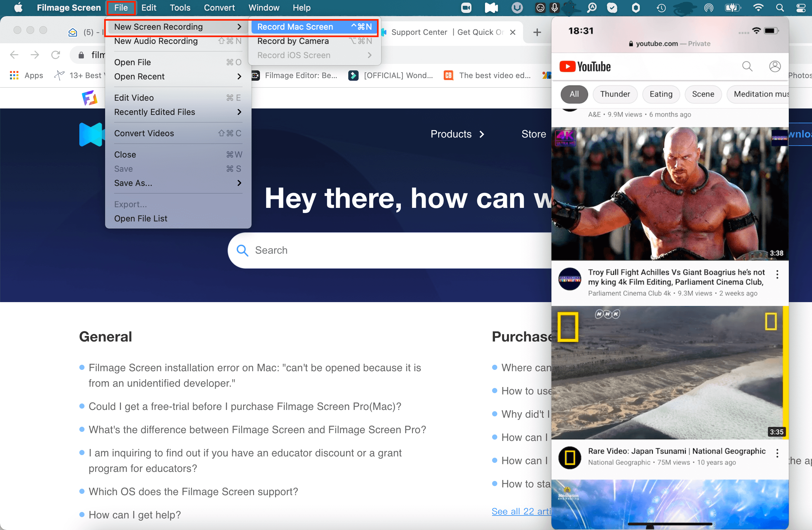Click the battery charging status icon
Viewport: 812px width, 530px height.
(x=732, y=7)
